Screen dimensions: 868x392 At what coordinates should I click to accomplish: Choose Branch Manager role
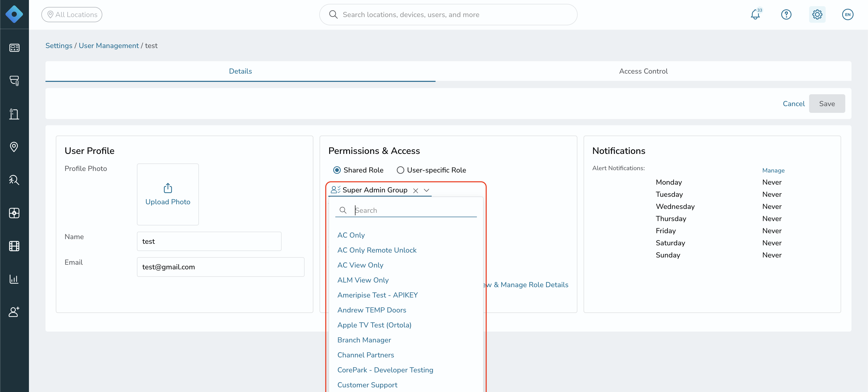point(364,340)
